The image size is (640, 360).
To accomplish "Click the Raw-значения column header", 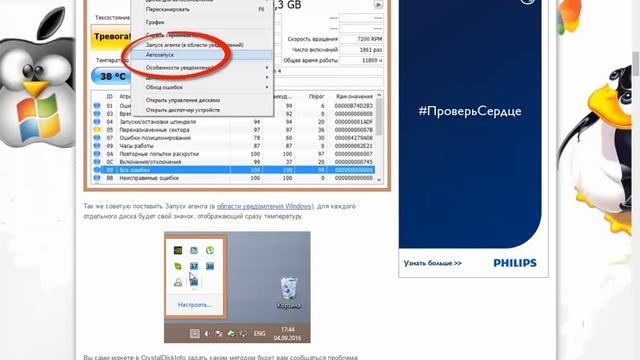I will click(354, 97).
